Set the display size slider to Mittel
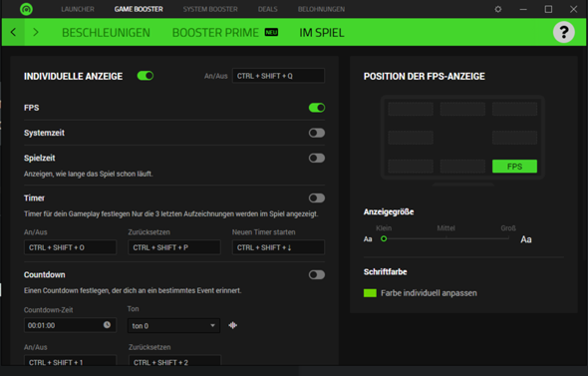The width and height of the screenshot is (588, 376). pos(445,238)
